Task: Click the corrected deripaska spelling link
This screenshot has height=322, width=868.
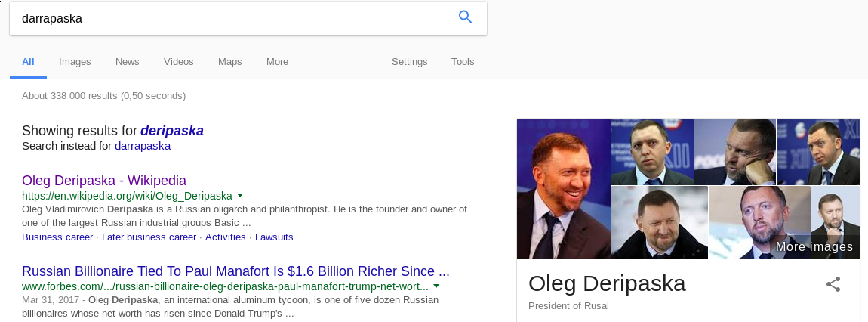Action: (172, 131)
